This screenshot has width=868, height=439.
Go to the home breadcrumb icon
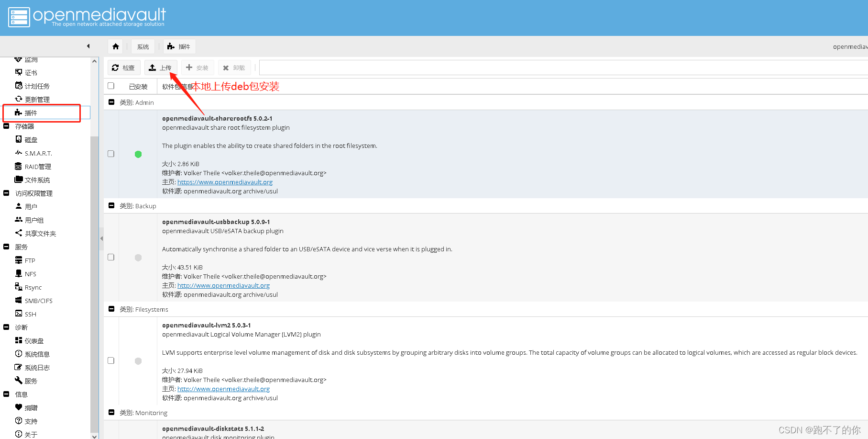(116, 46)
